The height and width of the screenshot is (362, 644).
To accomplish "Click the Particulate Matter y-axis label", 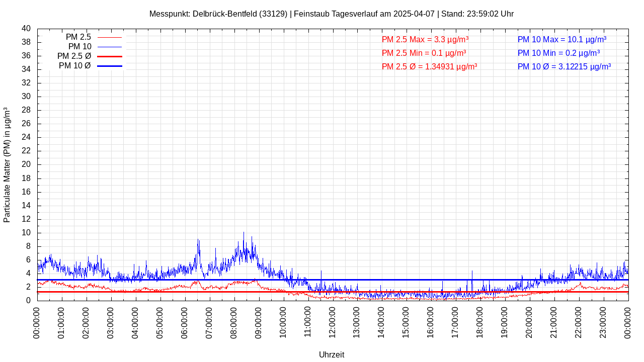I will click(x=7, y=164).
